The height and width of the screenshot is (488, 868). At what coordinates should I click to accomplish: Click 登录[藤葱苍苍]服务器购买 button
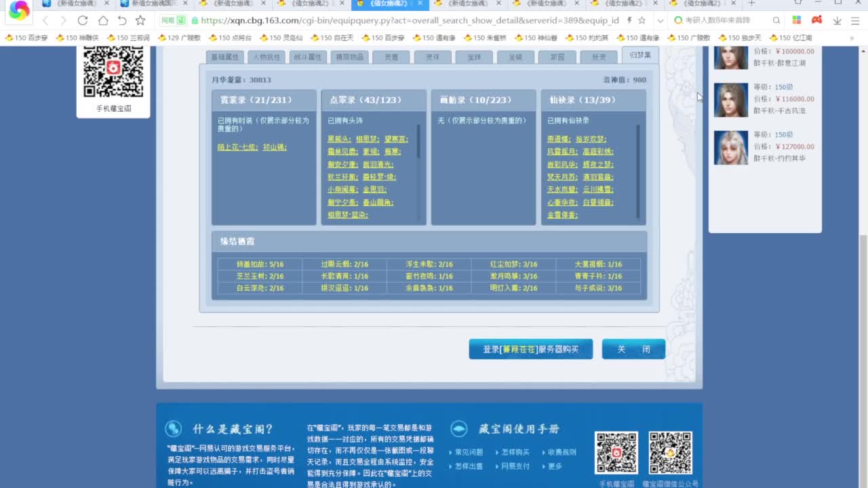(x=530, y=348)
